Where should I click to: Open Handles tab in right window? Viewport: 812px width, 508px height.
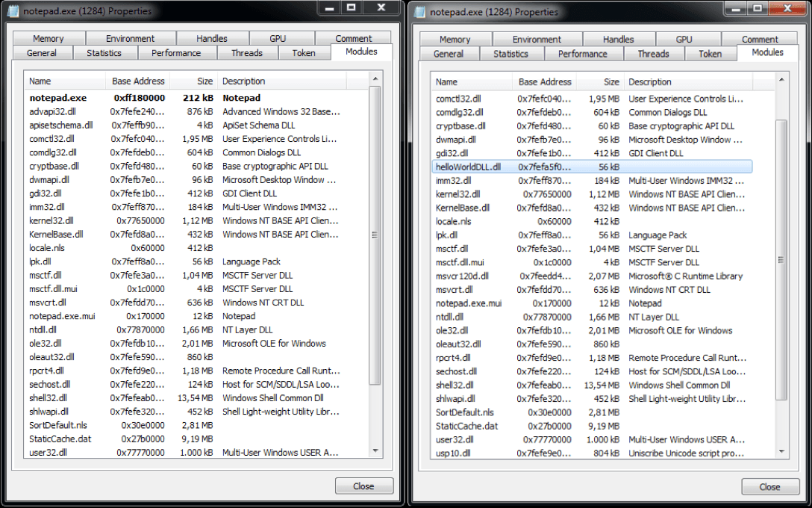point(618,40)
